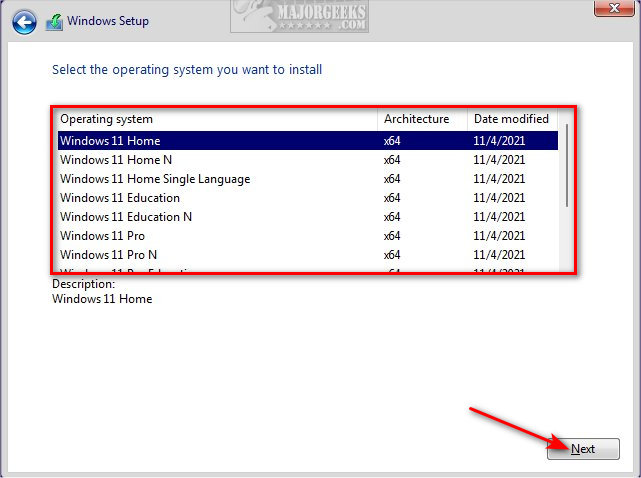Select Windows 11 Home N row
The width and height of the screenshot is (641, 478).
click(x=308, y=159)
